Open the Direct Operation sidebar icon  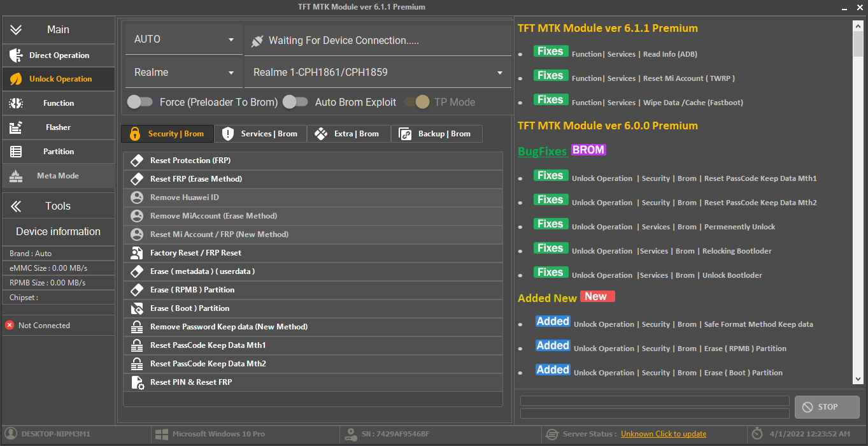pos(18,55)
